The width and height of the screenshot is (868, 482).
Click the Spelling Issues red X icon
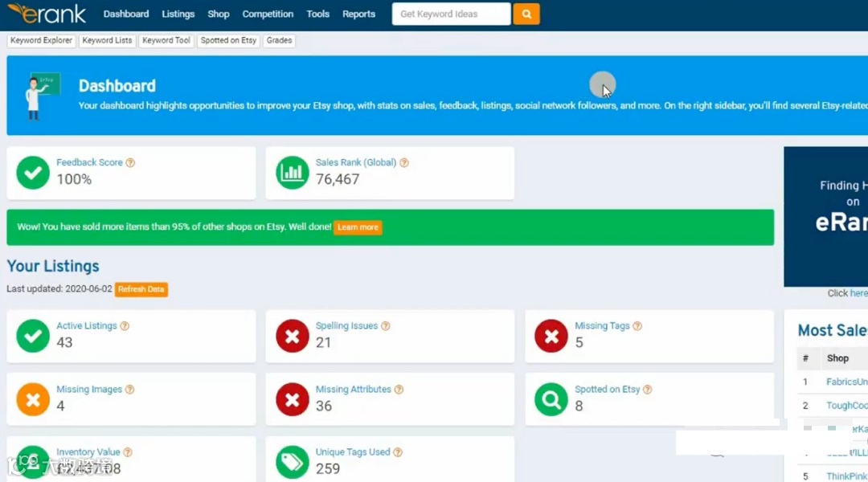pyautogui.click(x=293, y=336)
